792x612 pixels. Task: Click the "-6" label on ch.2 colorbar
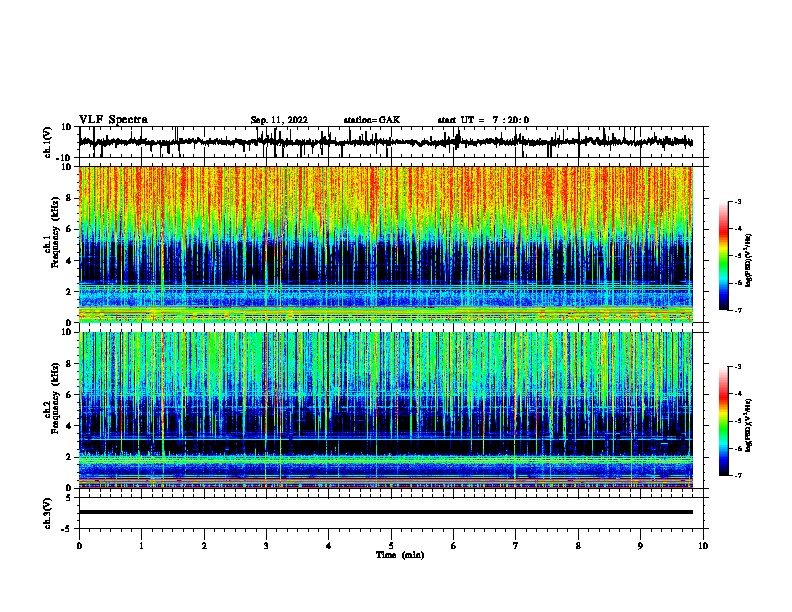click(738, 448)
